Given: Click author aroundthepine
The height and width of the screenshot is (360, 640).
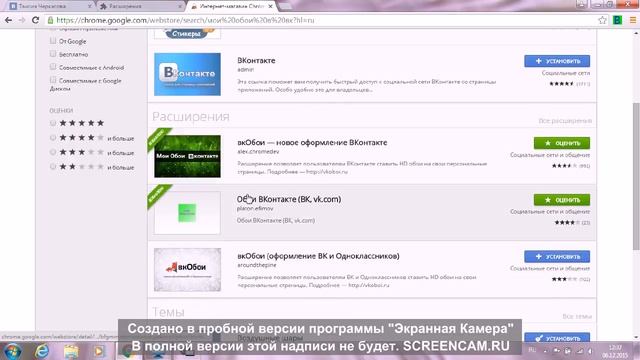Looking at the screenshot, I should [x=257, y=265].
